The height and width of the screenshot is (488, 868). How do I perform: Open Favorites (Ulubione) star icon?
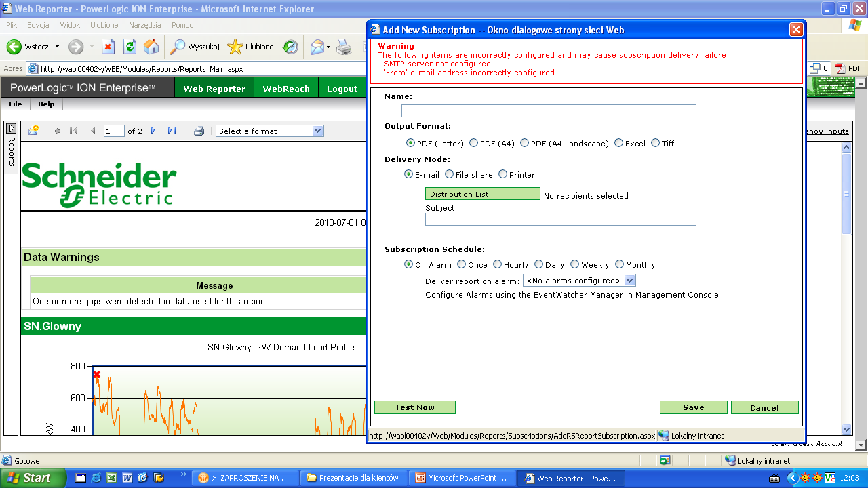point(235,47)
